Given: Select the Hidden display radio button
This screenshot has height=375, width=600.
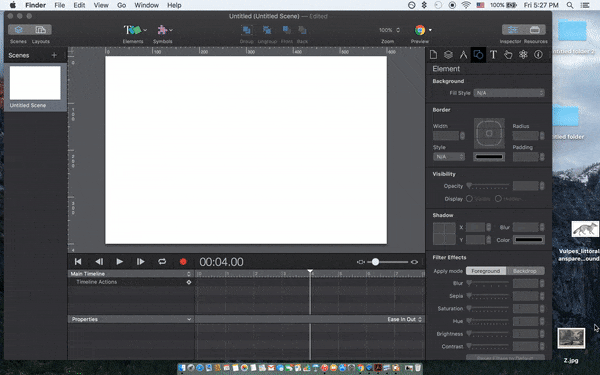Looking at the screenshot, I should (498, 199).
